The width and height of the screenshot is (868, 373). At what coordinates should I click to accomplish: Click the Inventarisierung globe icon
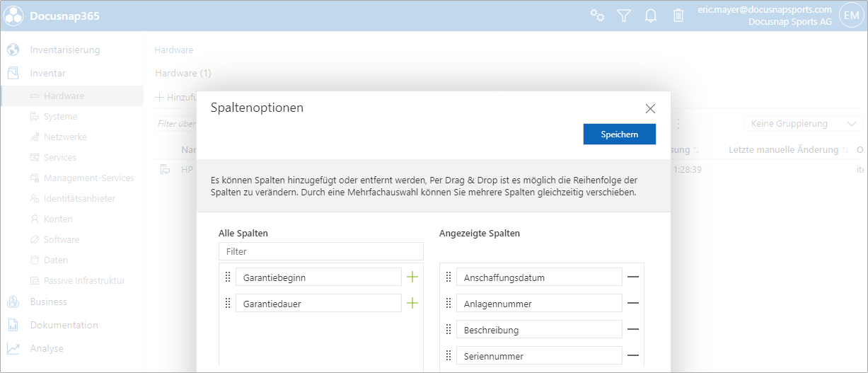point(13,50)
